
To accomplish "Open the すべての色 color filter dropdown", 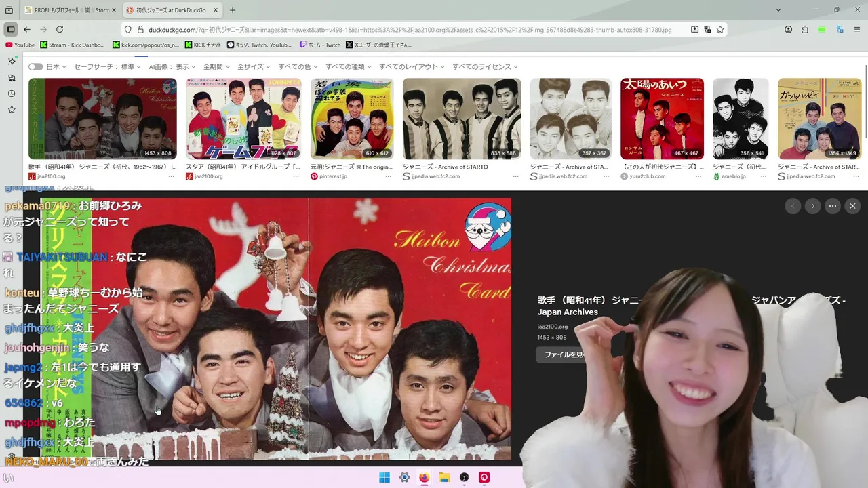I will click(x=298, y=66).
